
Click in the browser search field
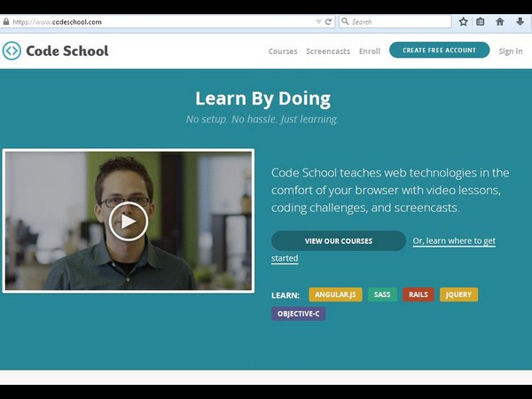point(399,21)
